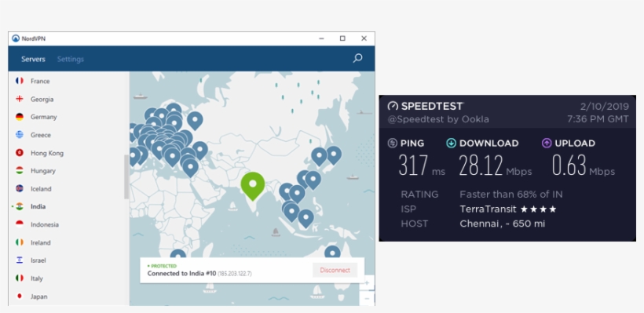Click the Australia map pin at bottom
This screenshot has height=313, width=644.
coord(332,252)
